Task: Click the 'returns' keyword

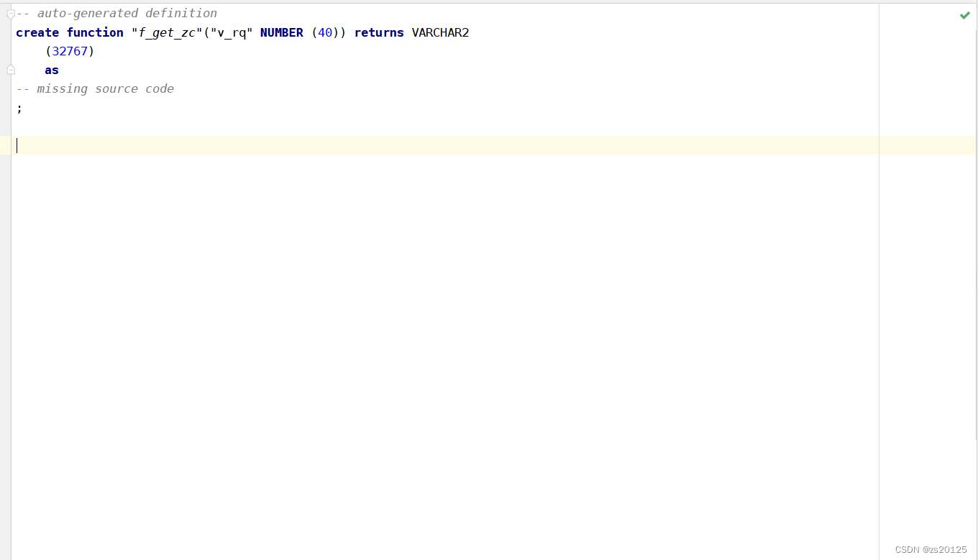Action: 379,32
